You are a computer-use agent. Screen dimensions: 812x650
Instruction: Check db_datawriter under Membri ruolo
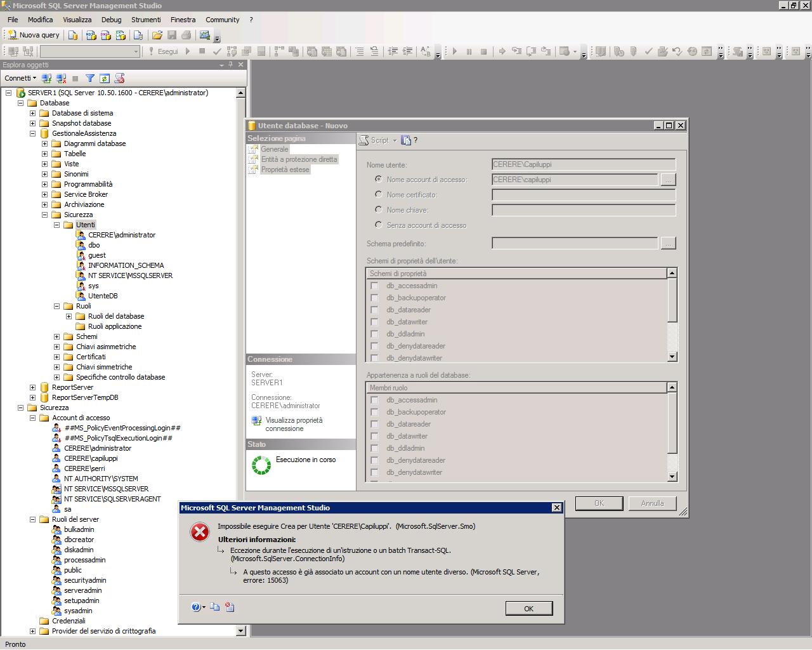[x=374, y=436]
